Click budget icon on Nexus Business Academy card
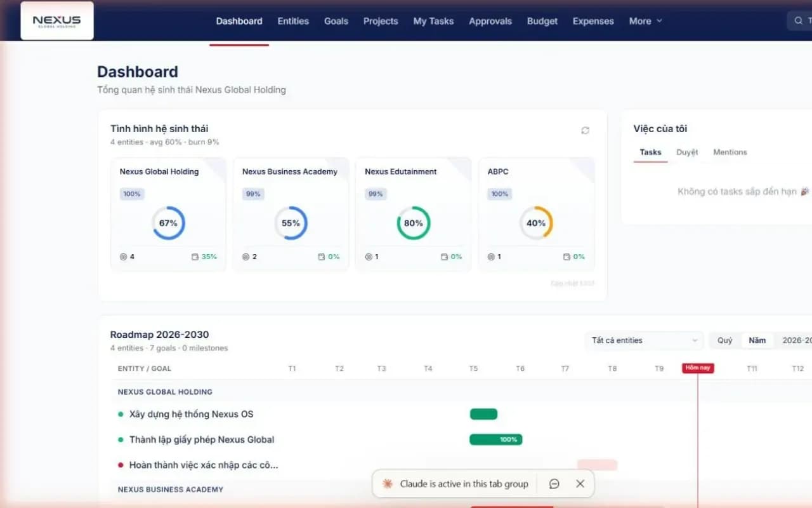Screen dimensions: 812x508 pyautogui.click(x=322, y=257)
